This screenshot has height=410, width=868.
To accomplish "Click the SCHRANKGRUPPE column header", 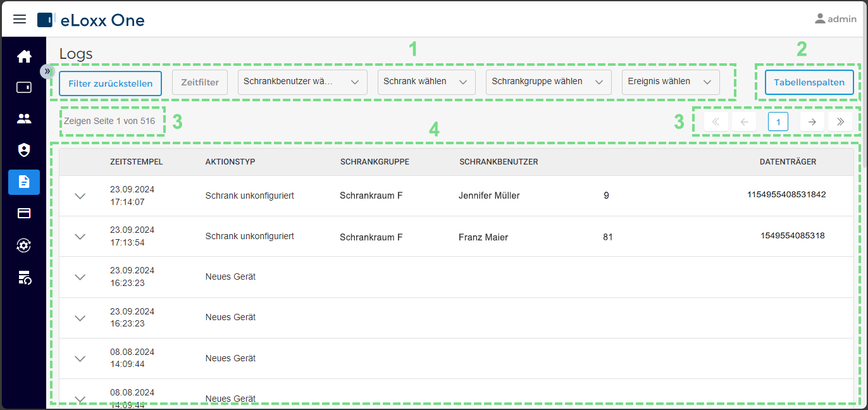I will [375, 162].
